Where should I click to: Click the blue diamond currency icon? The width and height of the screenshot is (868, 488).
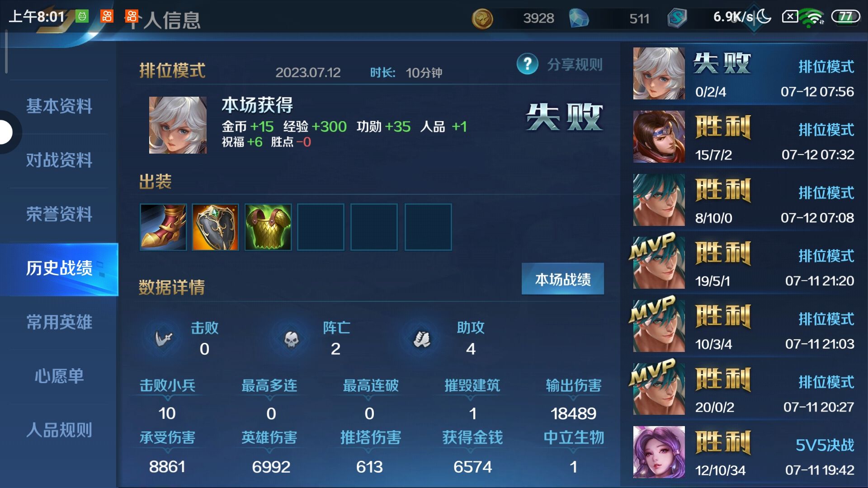point(579,19)
